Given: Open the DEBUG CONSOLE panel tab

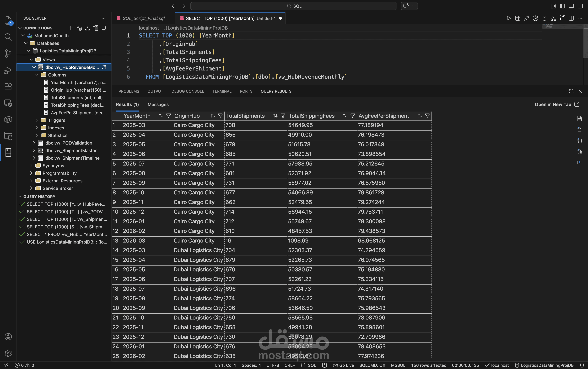Looking at the screenshot, I should click(x=188, y=91).
